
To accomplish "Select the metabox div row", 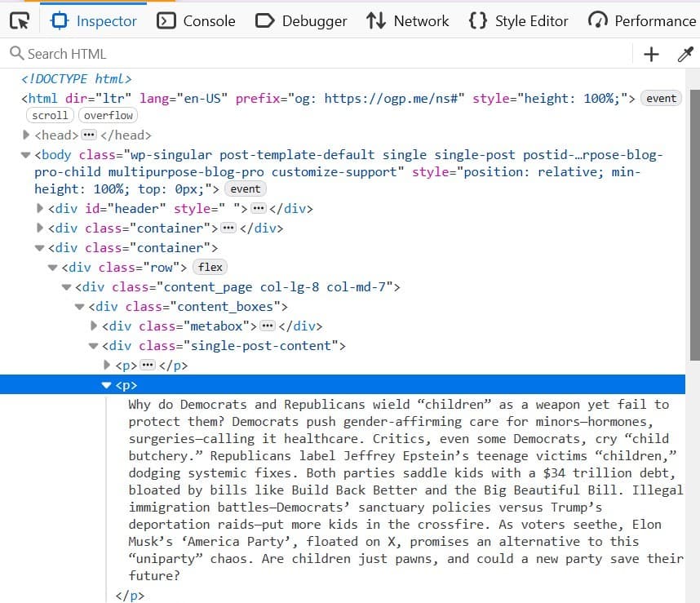I will click(x=212, y=326).
